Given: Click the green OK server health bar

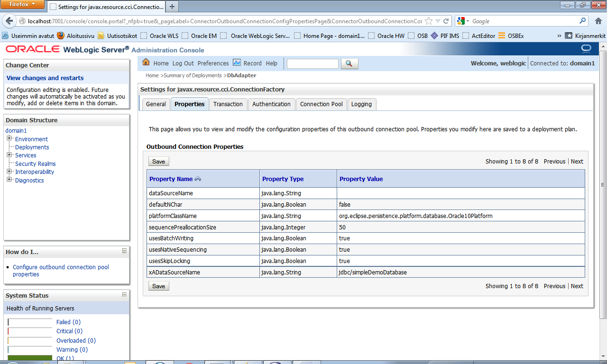Looking at the screenshot, I should point(30,356).
